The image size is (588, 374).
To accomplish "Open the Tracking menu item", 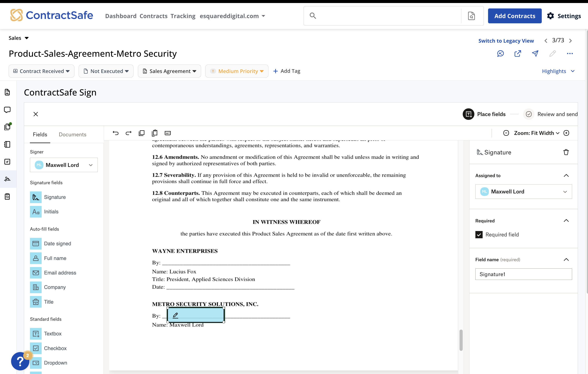I will coord(183,16).
